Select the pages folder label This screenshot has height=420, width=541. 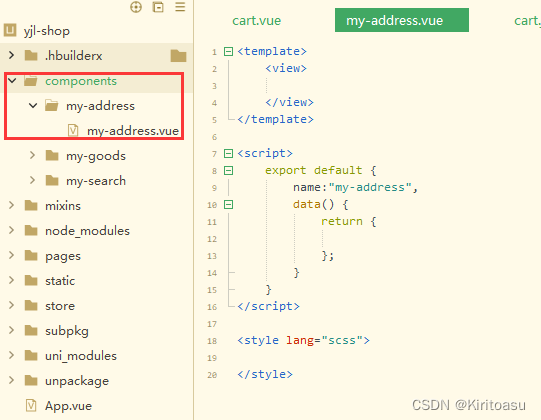63,256
